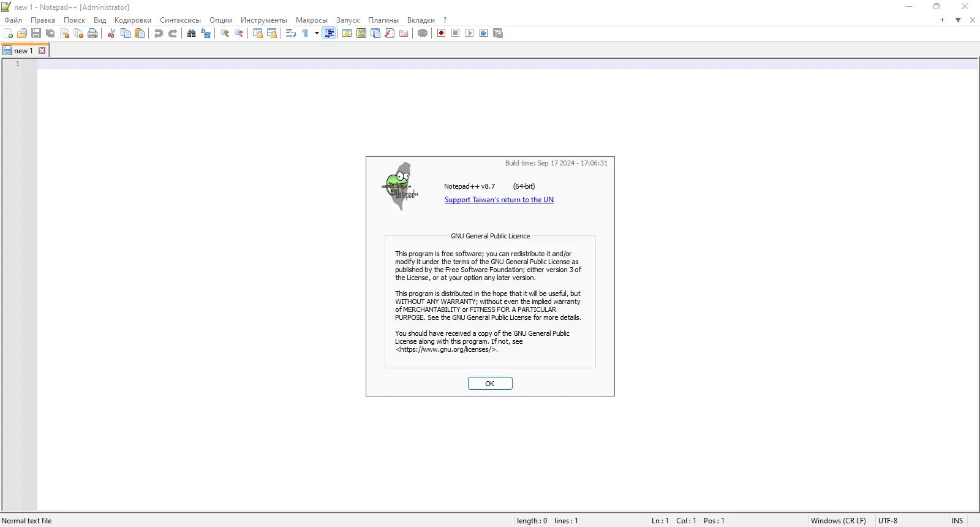Screen dimensions: 980x527
Task: Open the ? help menu
Action: [445, 20]
